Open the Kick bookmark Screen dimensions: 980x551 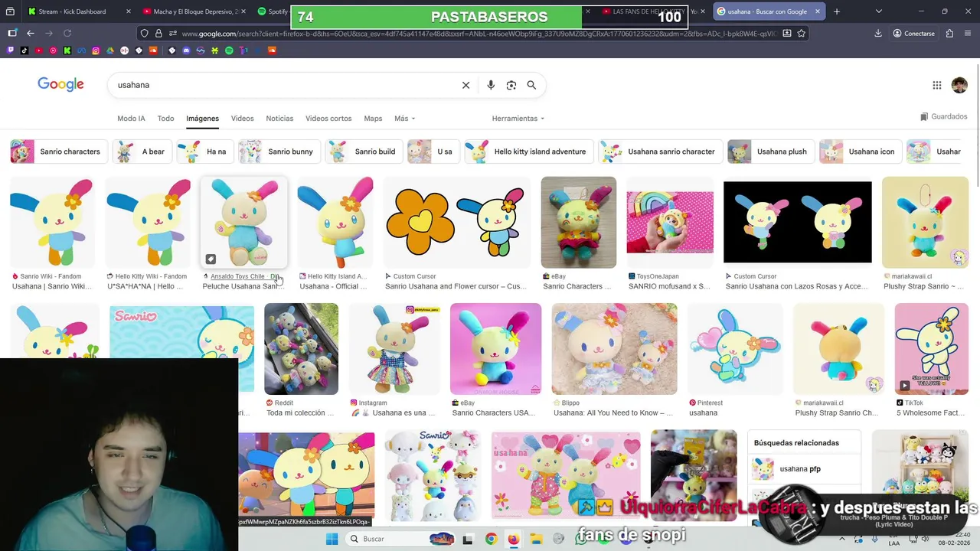click(x=67, y=51)
